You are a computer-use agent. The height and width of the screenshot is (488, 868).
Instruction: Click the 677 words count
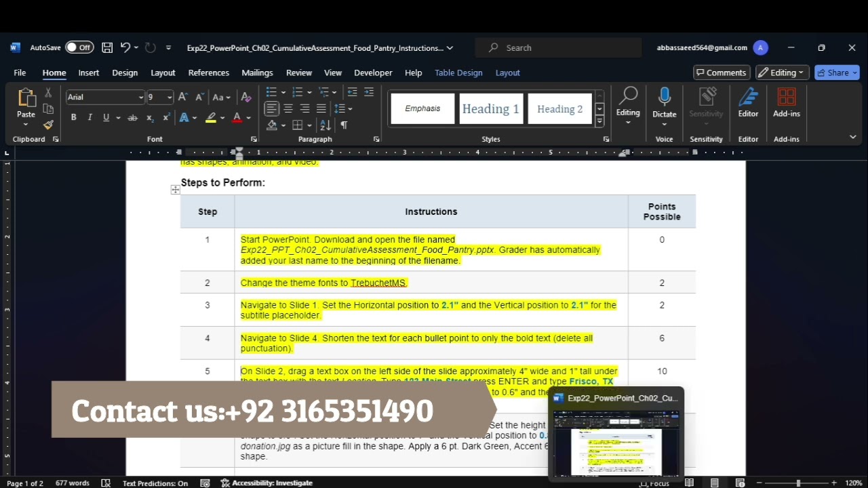[72, 483]
